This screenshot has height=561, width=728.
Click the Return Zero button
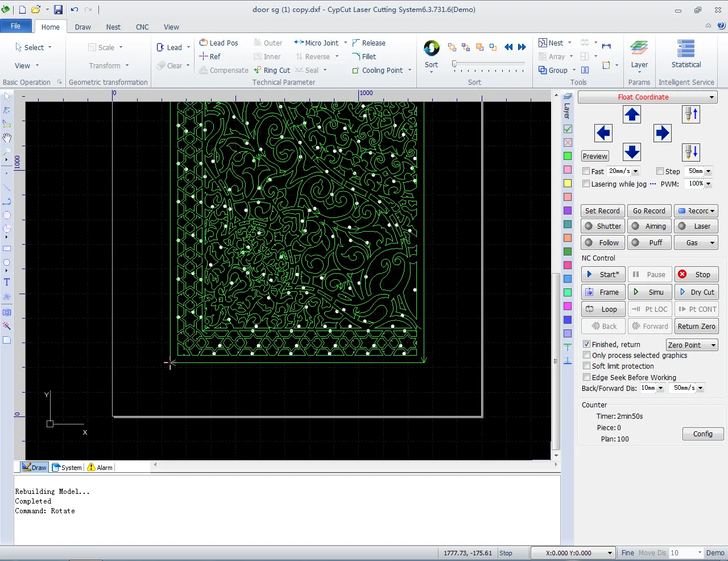tap(696, 326)
